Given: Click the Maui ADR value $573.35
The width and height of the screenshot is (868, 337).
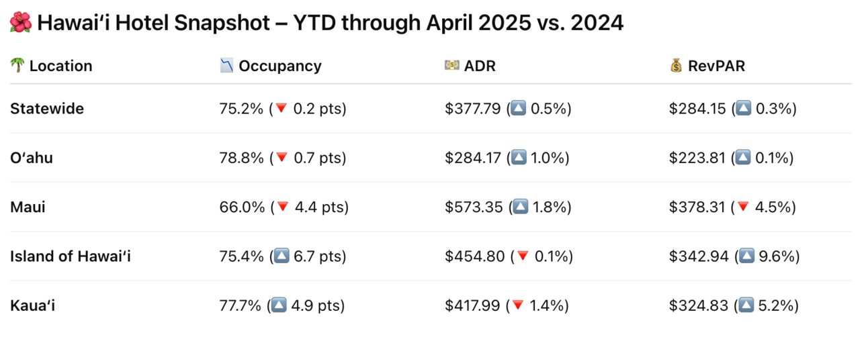Looking at the screenshot, I should [474, 207].
